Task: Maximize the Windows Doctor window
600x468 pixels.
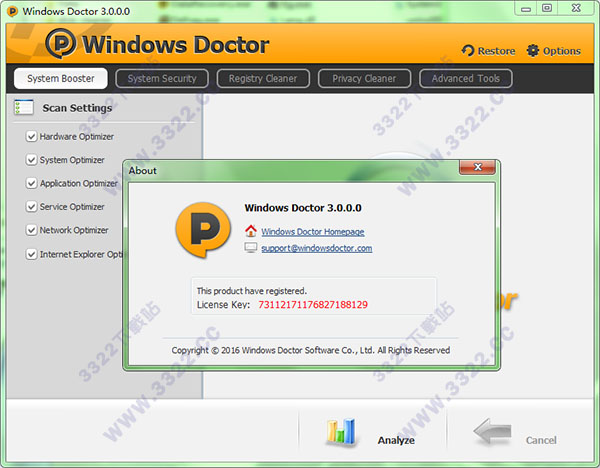Action: click(x=547, y=8)
